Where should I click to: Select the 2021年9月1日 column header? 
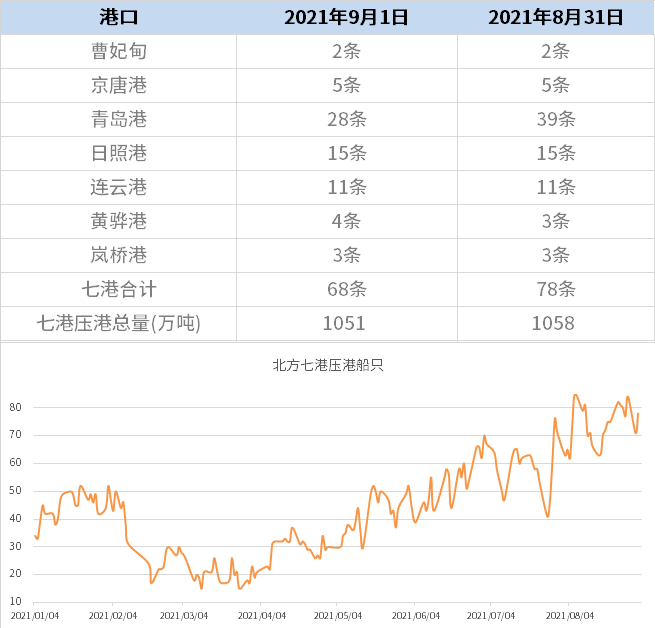point(346,18)
